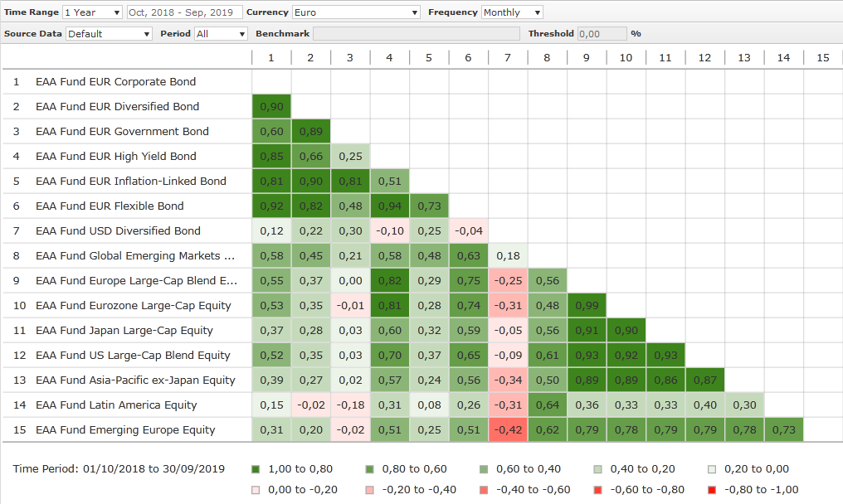Click the Benchmark input field

(x=417, y=34)
